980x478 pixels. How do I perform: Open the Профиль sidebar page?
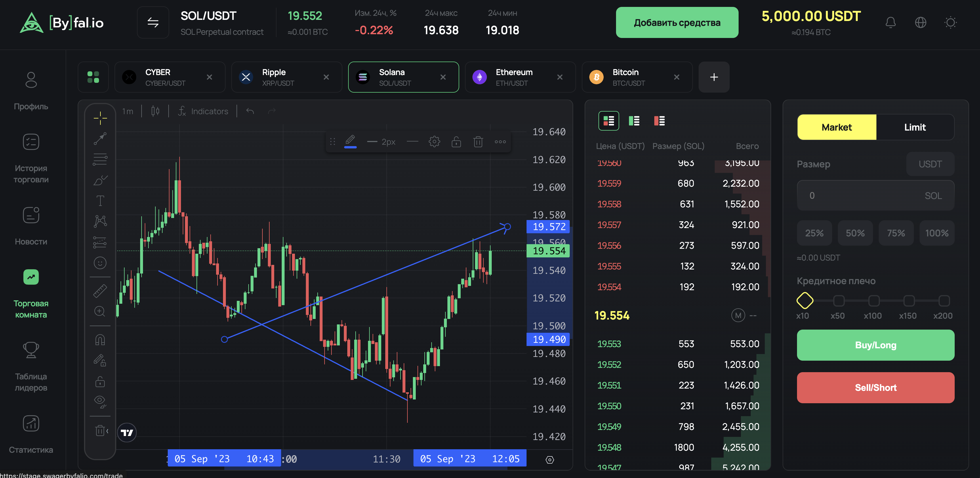(x=31, y=91)
